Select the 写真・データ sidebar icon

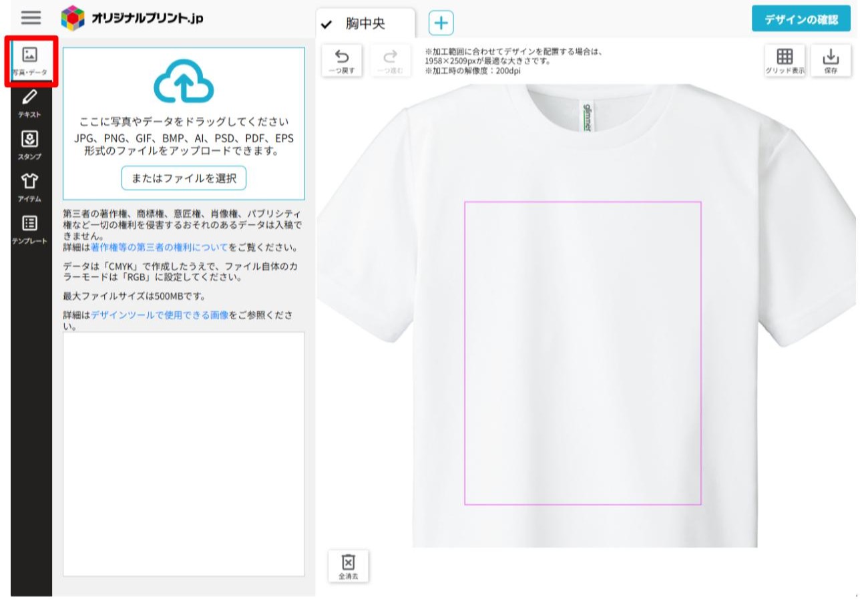(29, 61)
